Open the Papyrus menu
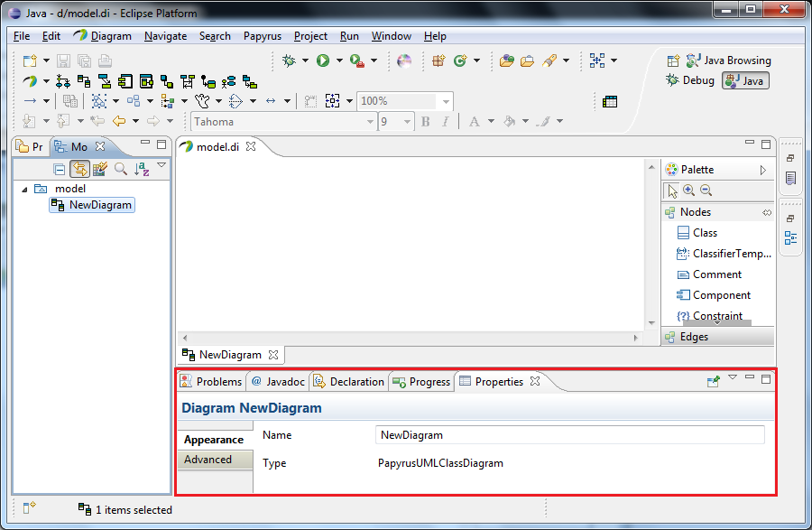Image resolution: width=812 pixels, height=530 pixels. pos(262,36)
